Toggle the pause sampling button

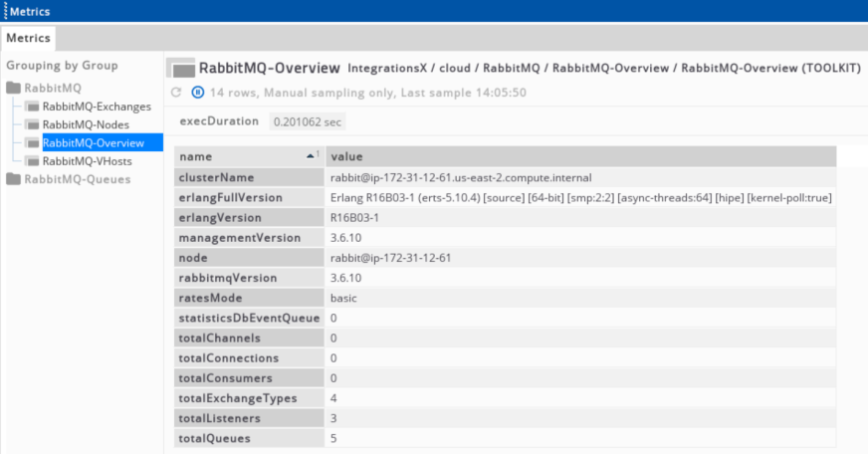(x=198, y=93)
